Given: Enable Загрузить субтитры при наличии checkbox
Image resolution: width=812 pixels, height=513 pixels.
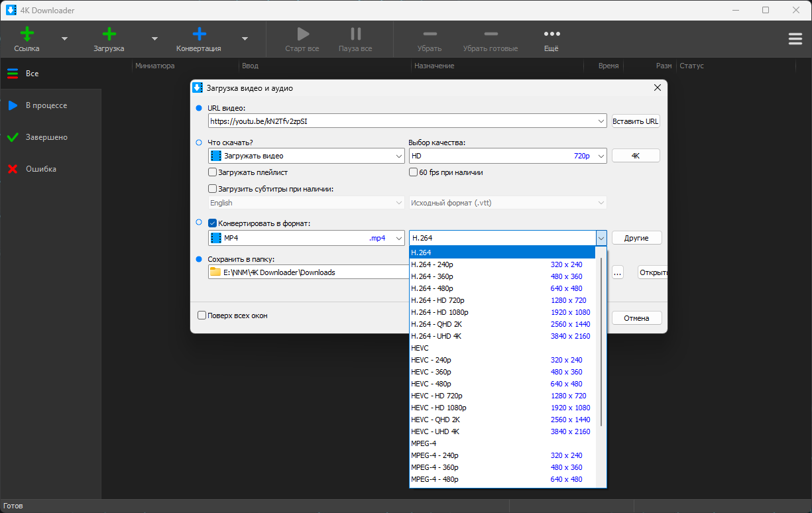Looking at the screenshot, I should [213, 189].
